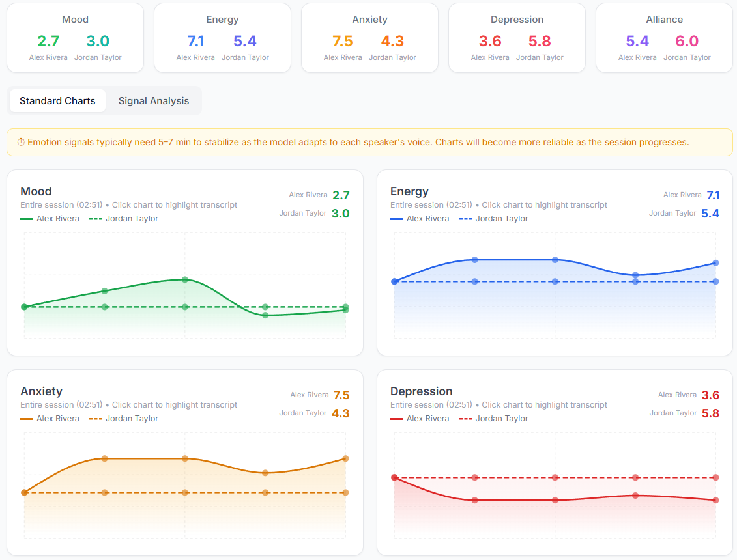Select the Energy summary card
The width and height of the screenshot is (737, 560).
[x=222, y=37]
